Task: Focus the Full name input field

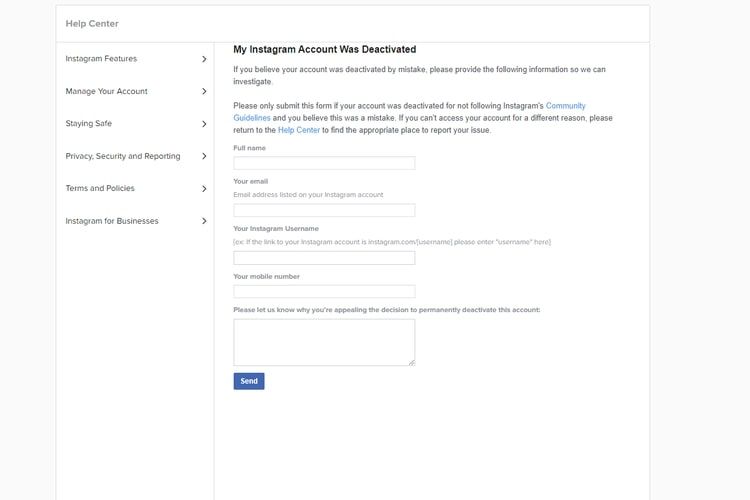Action: click(x=324, y=163)
